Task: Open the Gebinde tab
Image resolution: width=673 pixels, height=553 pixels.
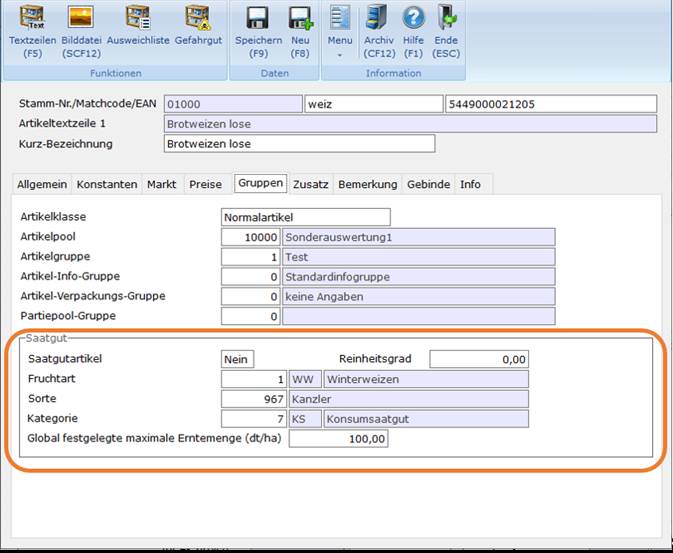Action: [428, 185]
